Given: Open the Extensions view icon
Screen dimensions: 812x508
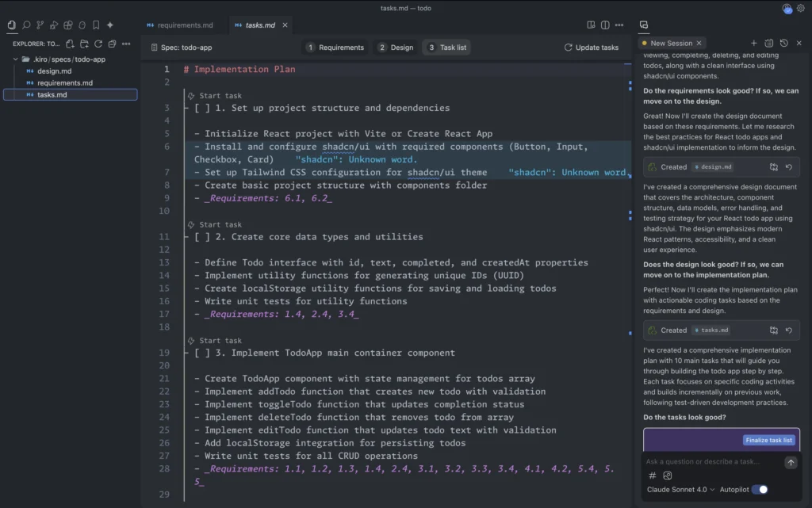Looking at the screenshot, I should 68,25.
